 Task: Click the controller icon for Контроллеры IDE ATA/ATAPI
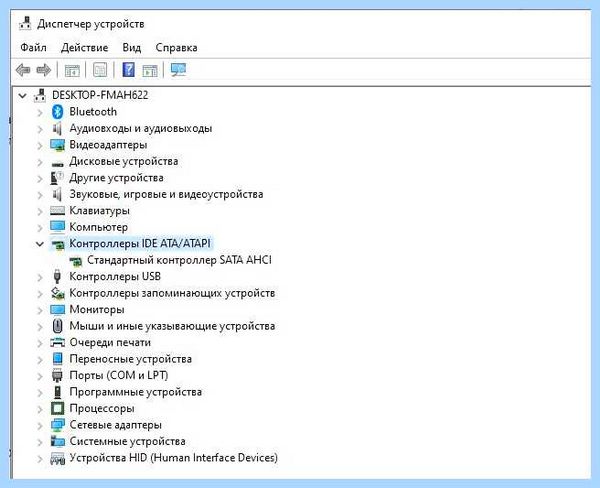pyautogui.click(x=58, y=245)
